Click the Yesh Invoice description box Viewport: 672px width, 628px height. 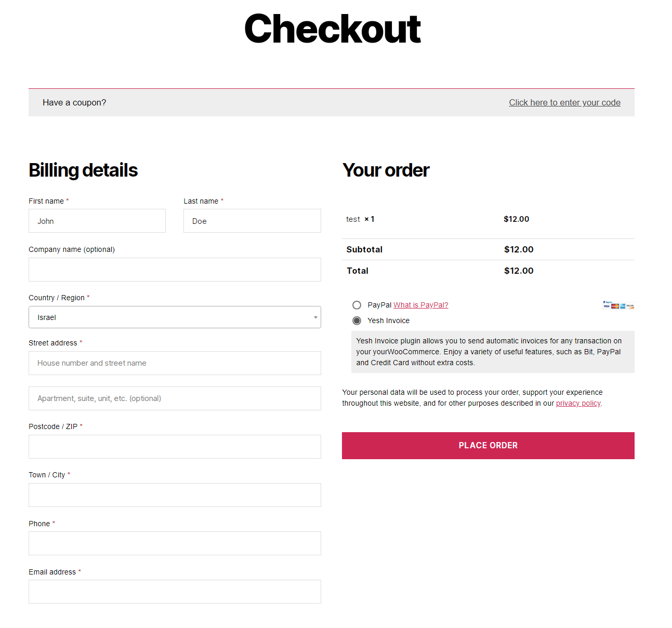(493, 352)
